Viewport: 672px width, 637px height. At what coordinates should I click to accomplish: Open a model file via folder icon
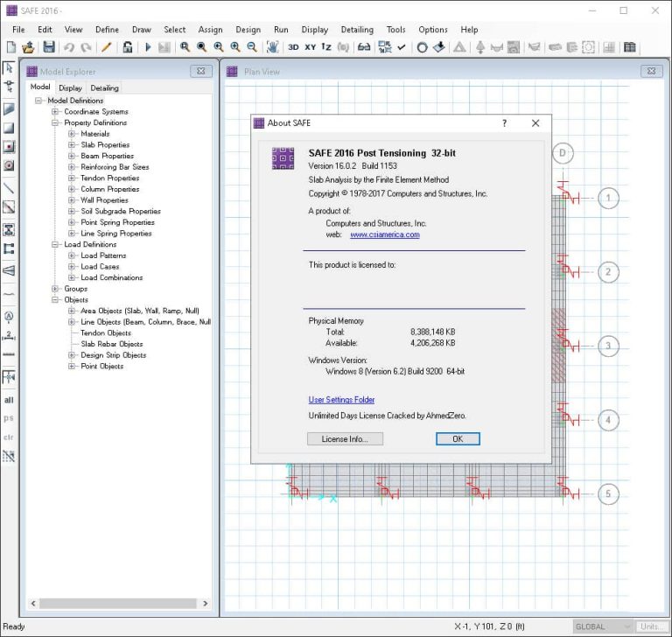(x=28, y=47)
